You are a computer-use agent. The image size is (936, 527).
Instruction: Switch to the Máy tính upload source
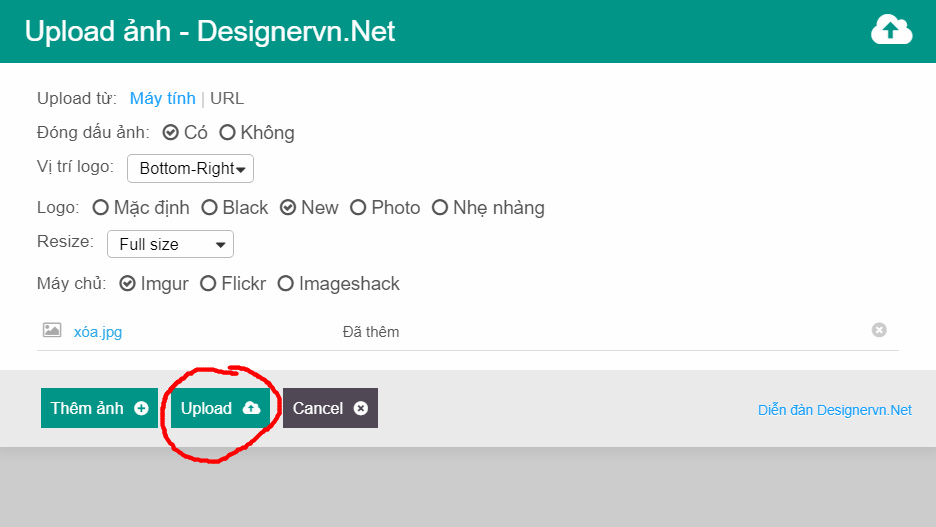pyautogui.click(x=162, y=98)
